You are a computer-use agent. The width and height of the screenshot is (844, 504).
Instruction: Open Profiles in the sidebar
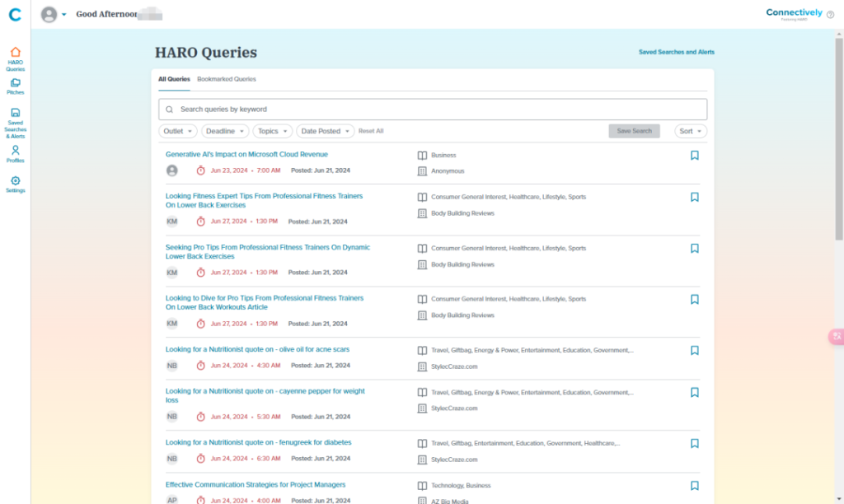pyautogui.click(x=15, y=154)
